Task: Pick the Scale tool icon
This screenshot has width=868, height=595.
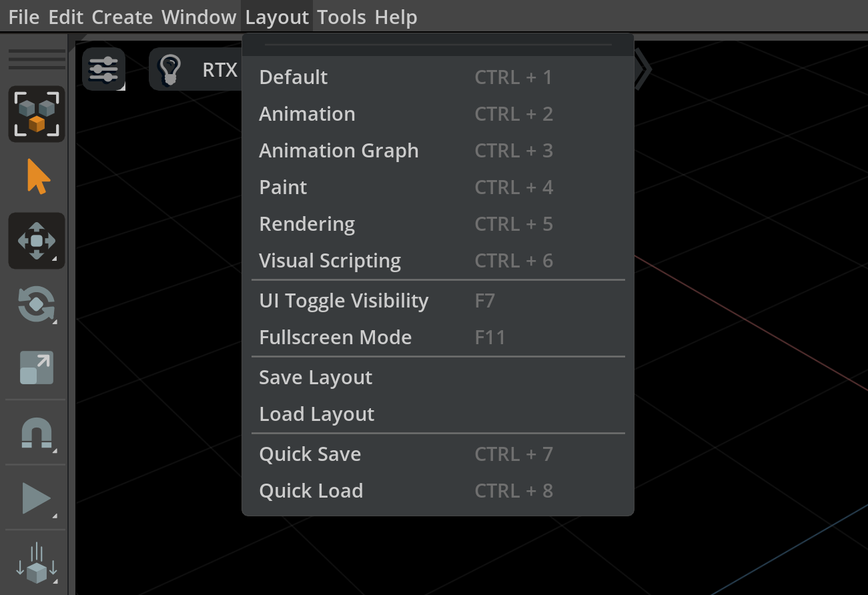Action: (37, 368)
